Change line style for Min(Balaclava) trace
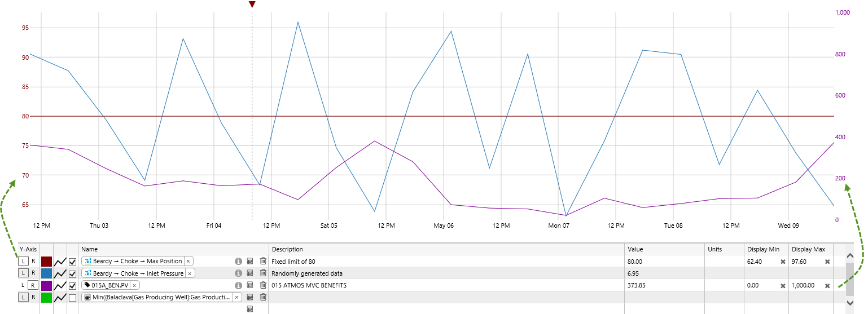Image resolution: width=868 pixels, height=314 pixels. pos(60,297)
